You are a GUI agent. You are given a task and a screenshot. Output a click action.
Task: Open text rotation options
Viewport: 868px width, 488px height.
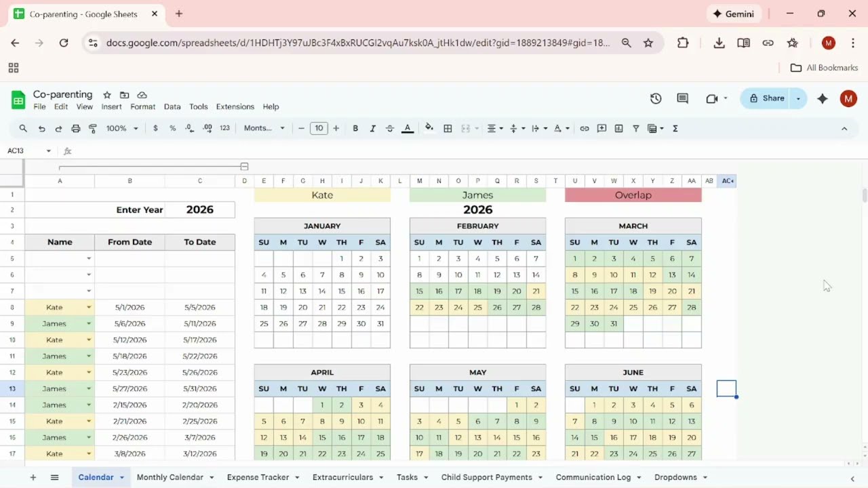coord(561,128)
